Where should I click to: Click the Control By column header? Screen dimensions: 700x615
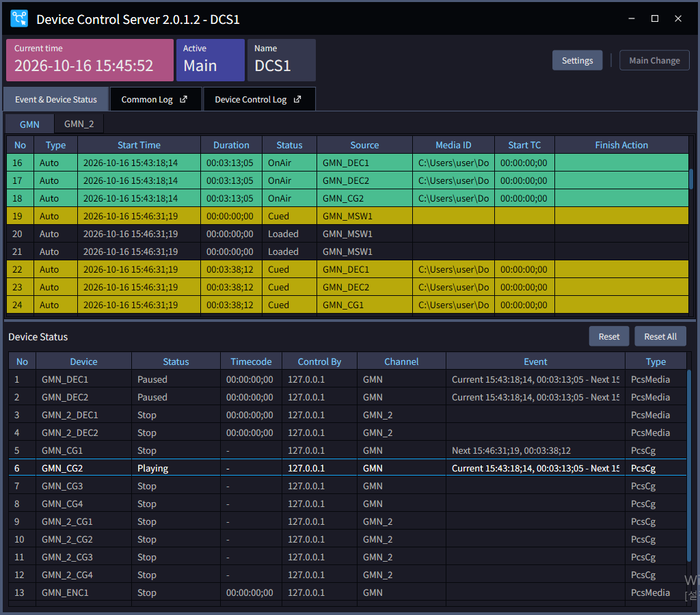point(319,361)
